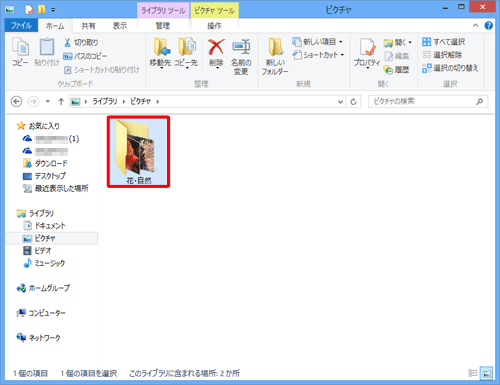Click the red Delete (削除) icon
Image resolution: width=500 pixels, height=385 pixels.
tap(216, 47)
